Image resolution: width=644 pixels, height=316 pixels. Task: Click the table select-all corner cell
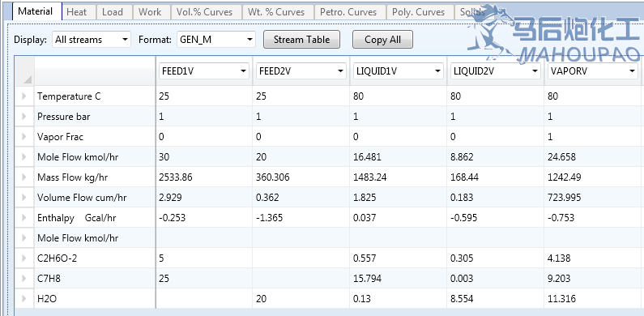[x=24, y=71]
